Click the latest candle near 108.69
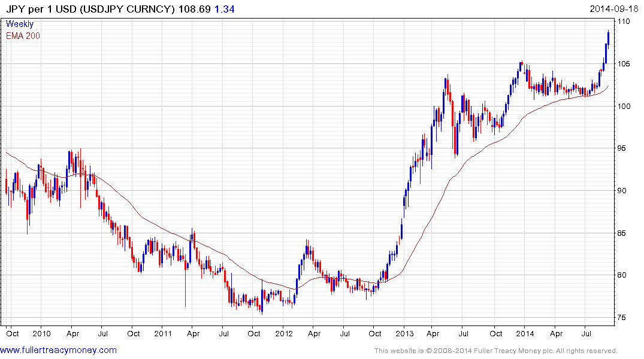This screenshot has width=644, height=359. tap(608, 38)
